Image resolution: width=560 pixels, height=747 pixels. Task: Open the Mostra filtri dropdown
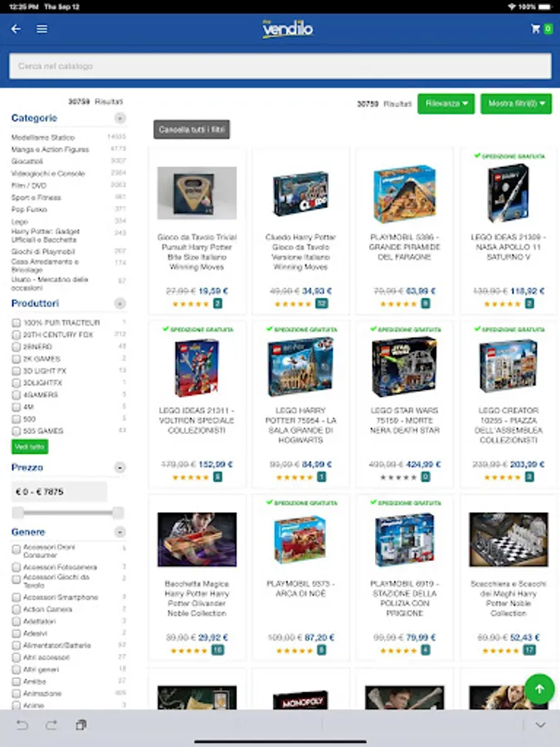tap(516, 104)
